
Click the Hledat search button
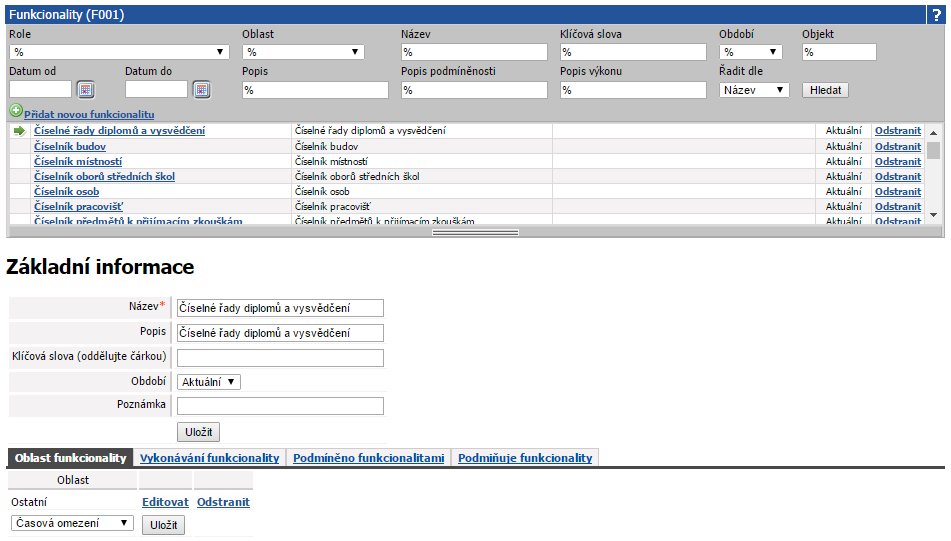(x=825, y=90)
